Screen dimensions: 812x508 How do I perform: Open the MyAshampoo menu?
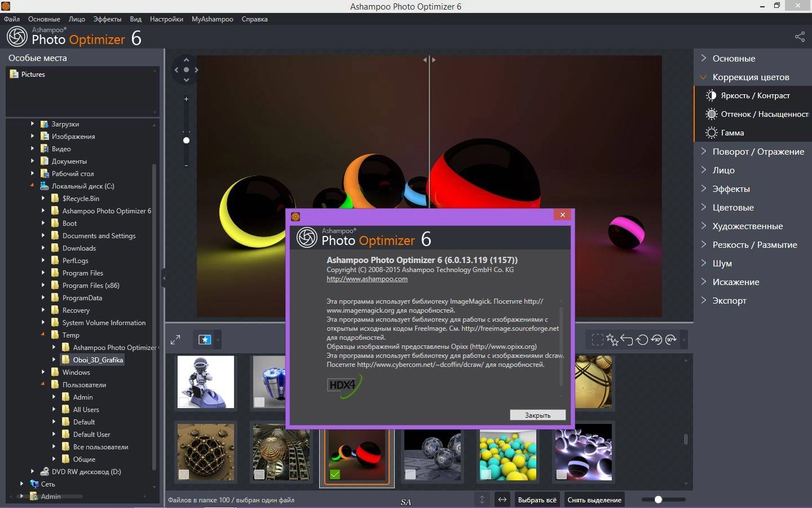click(212, 19)
